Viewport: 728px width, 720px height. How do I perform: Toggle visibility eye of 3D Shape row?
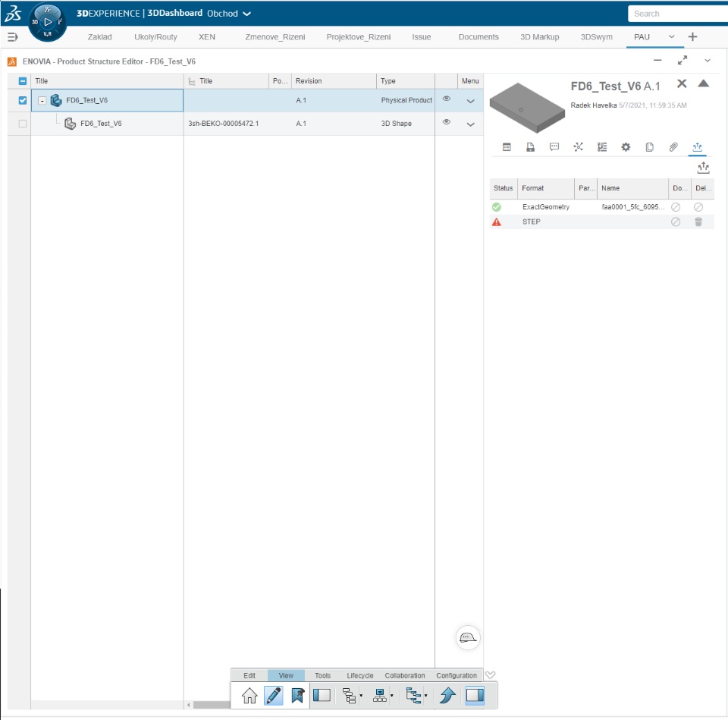446,121
